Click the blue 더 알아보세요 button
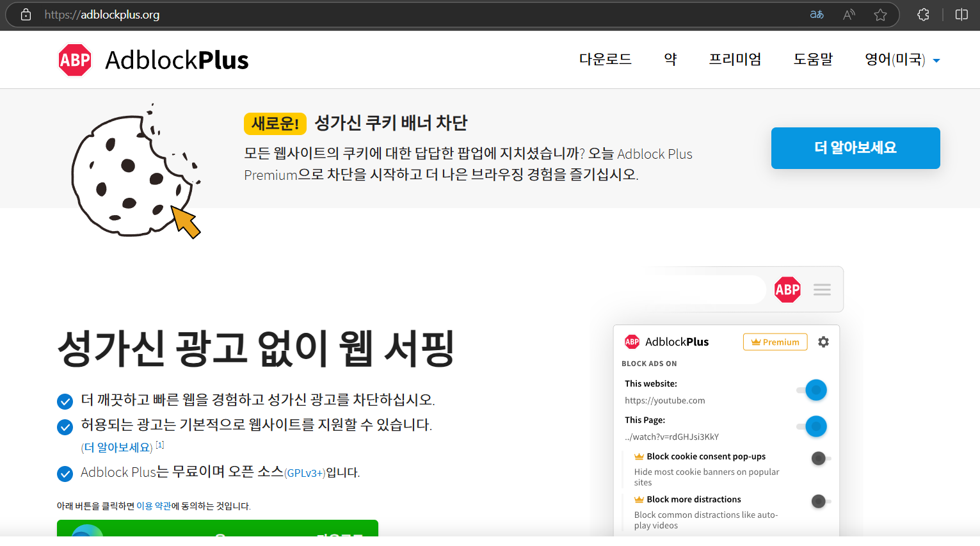The width and height of the screenshot is (980, 546). click(x=855, y=148)
